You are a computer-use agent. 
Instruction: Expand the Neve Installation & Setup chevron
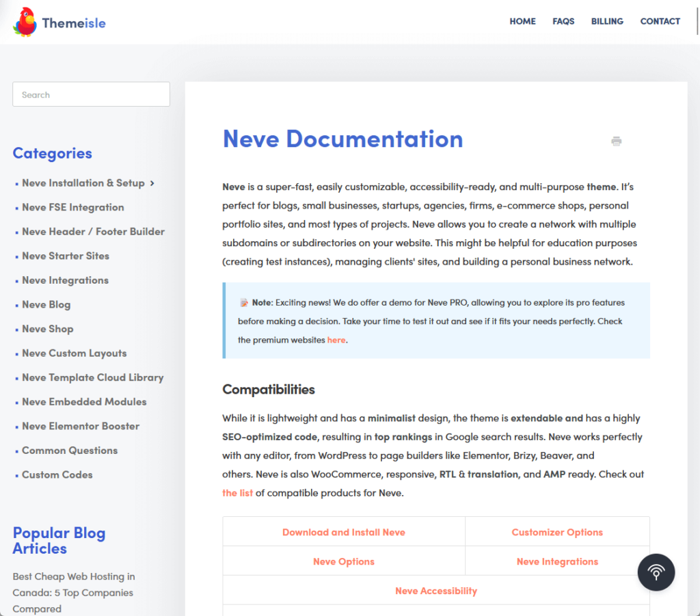pyautogui.click(x=152, y=183)
